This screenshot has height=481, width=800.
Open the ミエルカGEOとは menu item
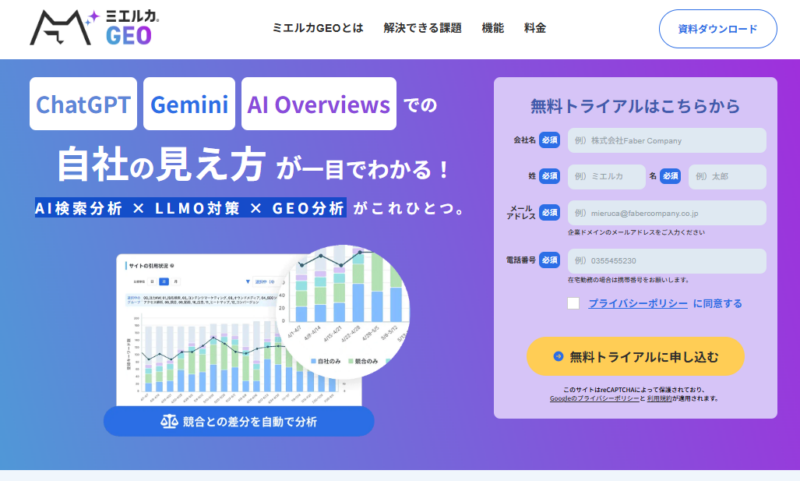click(x=317, y=28)
